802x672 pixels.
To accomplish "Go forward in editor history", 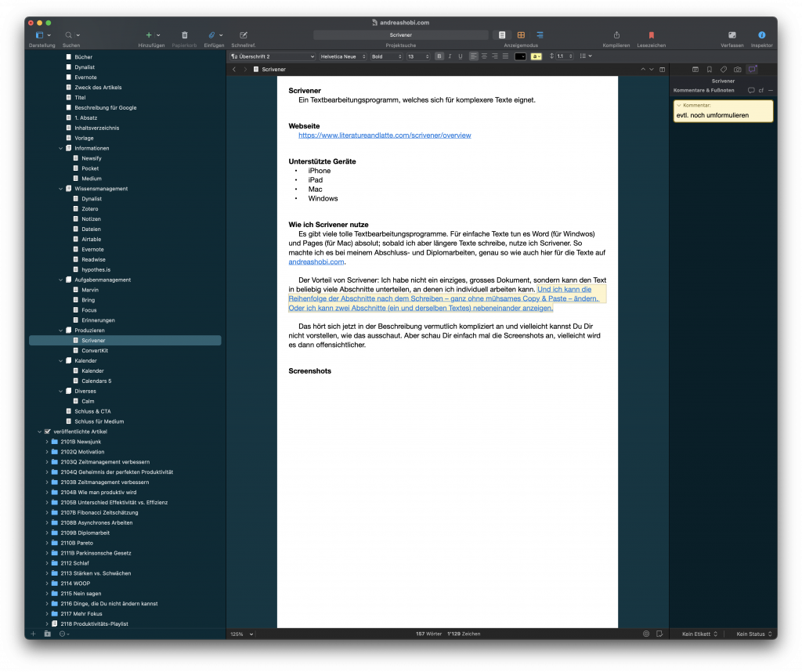I will [x=245, y=70].
